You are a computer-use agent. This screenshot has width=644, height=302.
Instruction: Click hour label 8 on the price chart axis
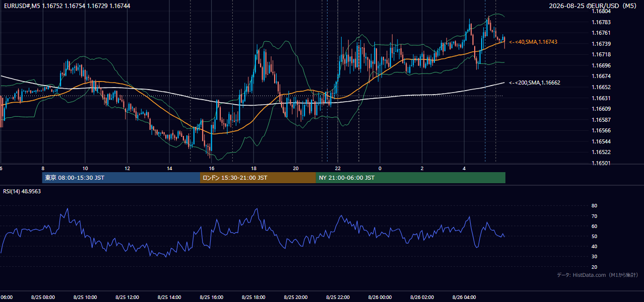click(43, 168)
